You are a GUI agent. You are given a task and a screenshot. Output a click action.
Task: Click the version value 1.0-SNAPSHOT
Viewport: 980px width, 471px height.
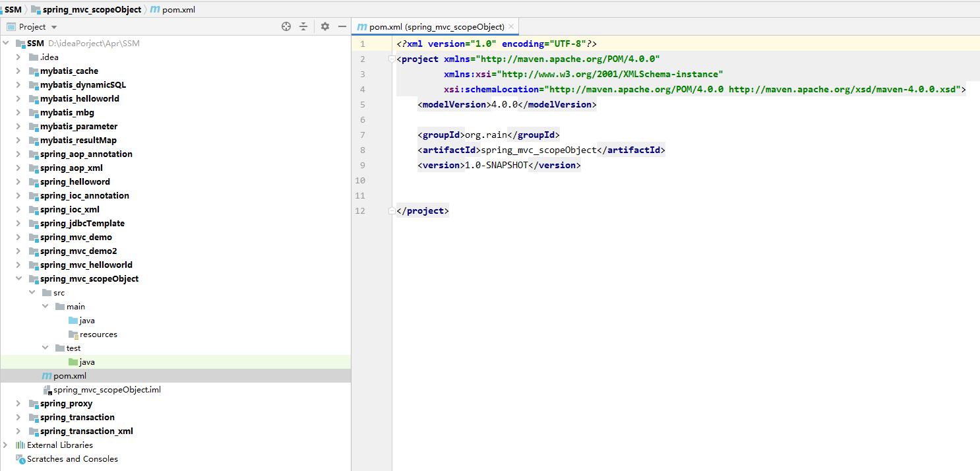click(x=497, y=165)
